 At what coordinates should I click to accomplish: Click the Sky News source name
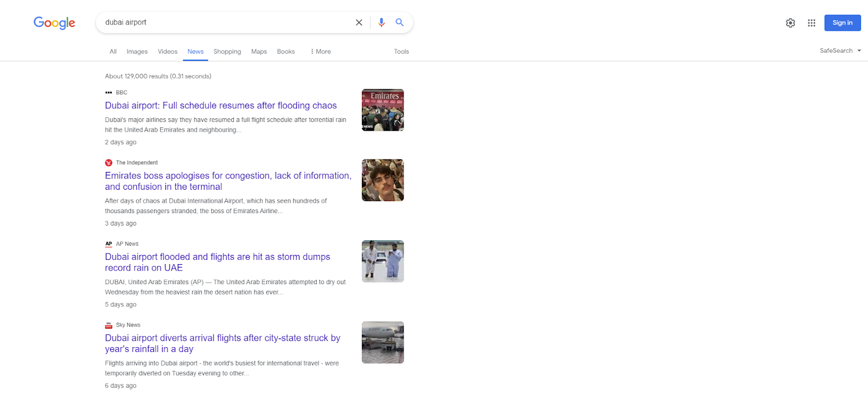click(x=128, y=325)
